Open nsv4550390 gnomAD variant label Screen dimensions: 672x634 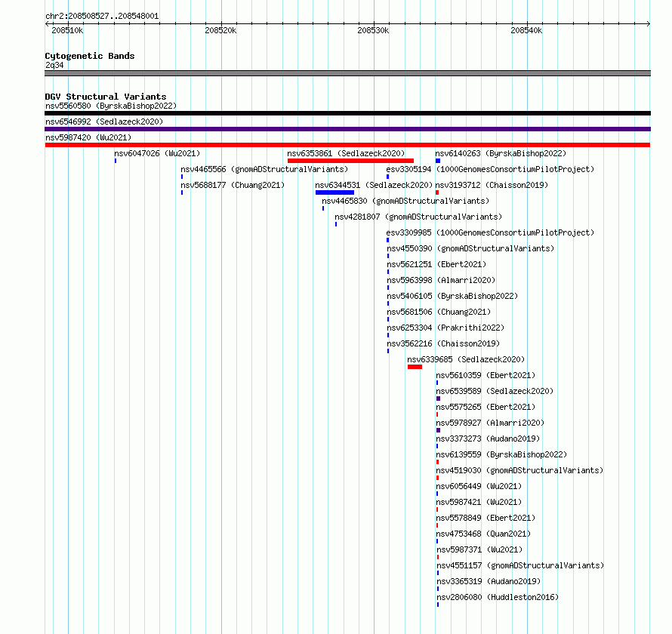470,248
